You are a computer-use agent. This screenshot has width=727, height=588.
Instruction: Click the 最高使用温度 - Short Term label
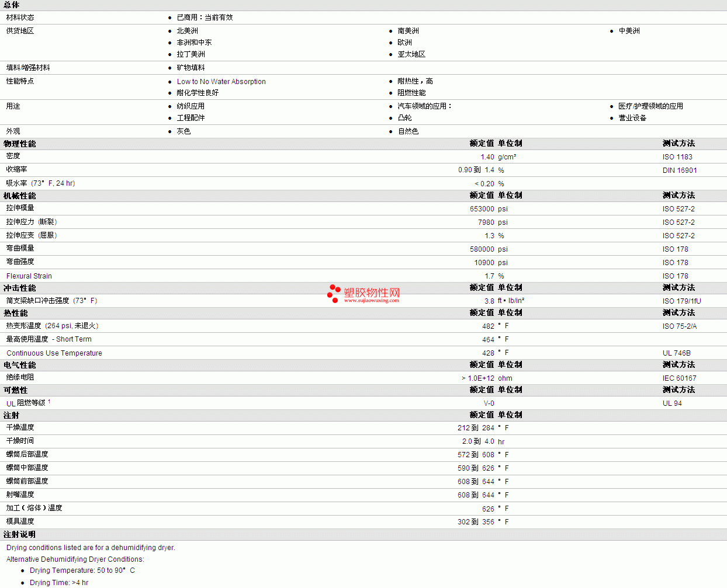pyautogui.click(x=49, y=339)
